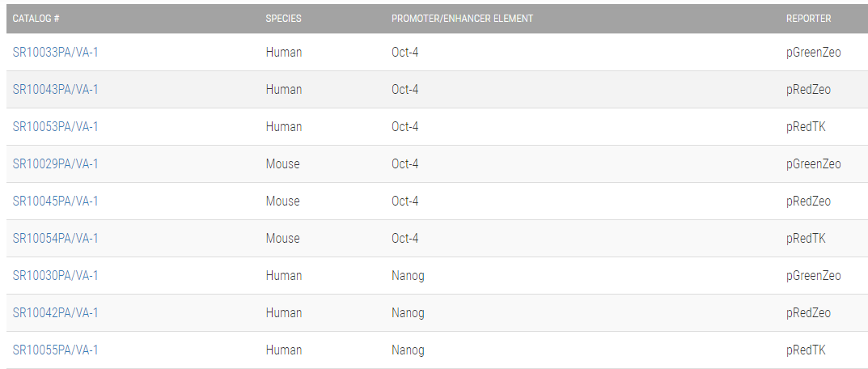
Task: Click the PROMOTER/ENHANCER ELEMENT column header
Action: tap(462, 19)
